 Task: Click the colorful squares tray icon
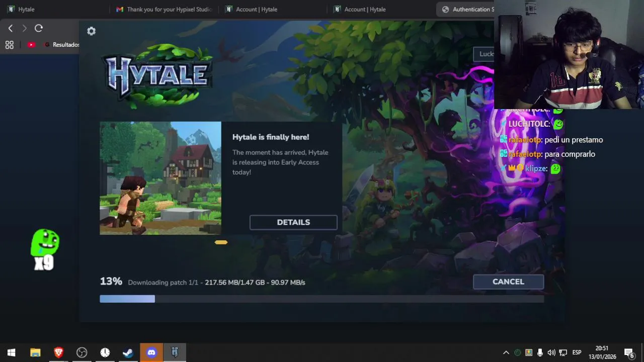529,353
